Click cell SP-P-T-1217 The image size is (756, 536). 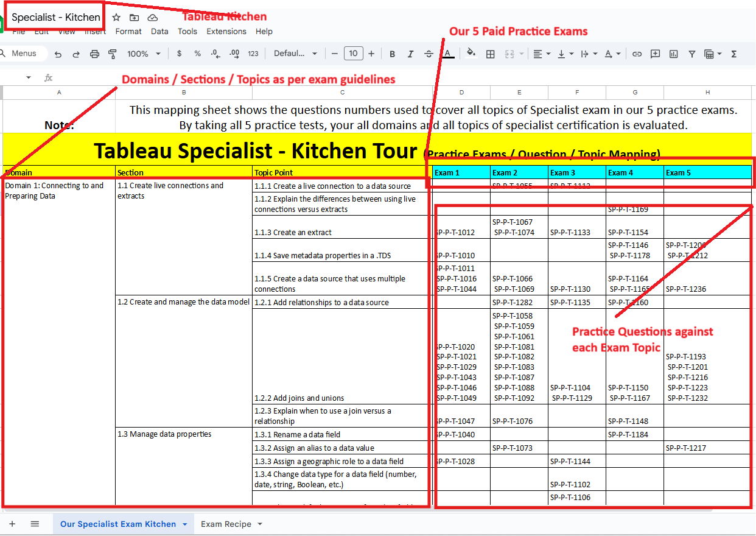[708, 448]
